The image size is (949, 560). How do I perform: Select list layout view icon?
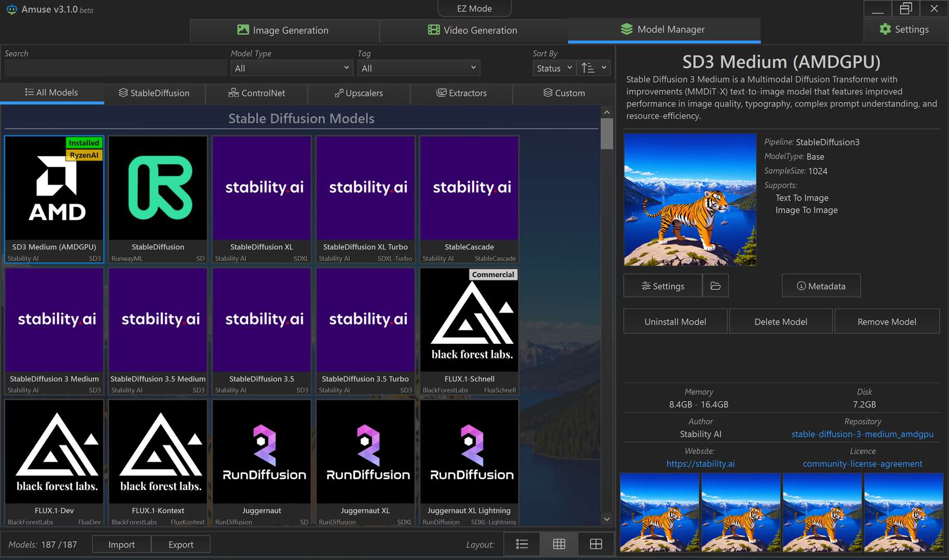click(522, 544)
